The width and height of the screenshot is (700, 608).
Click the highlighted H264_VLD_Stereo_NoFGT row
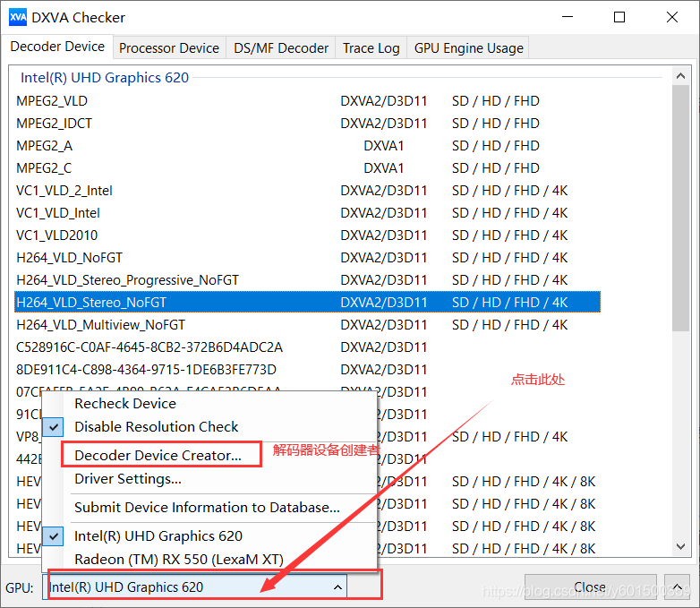click(x=307, y=303)
